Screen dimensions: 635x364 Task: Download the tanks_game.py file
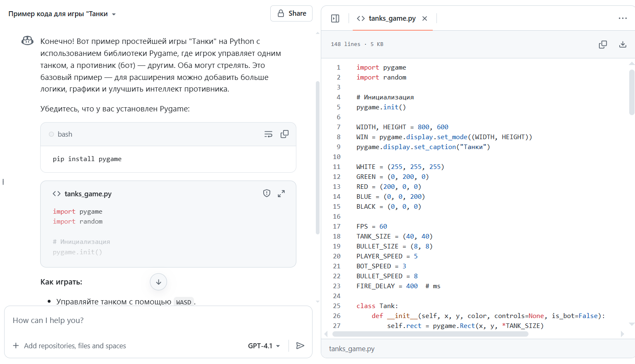pos(622,44)
